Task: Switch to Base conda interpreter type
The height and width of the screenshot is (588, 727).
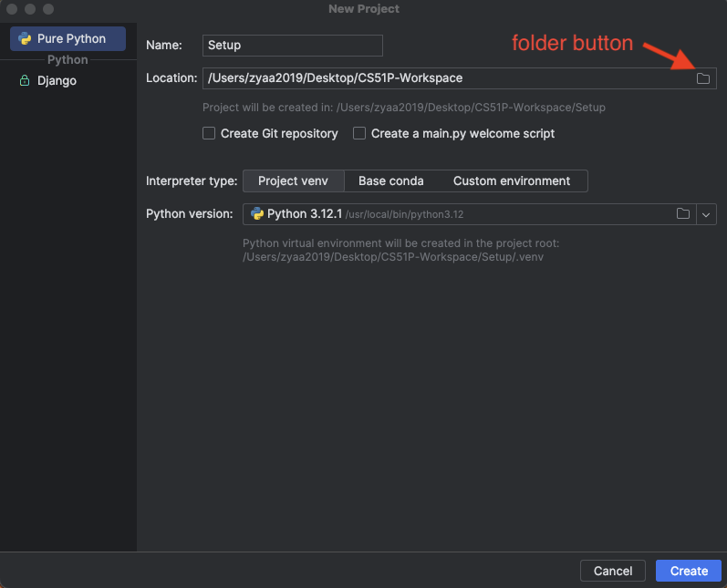Action: click(390, 181)
